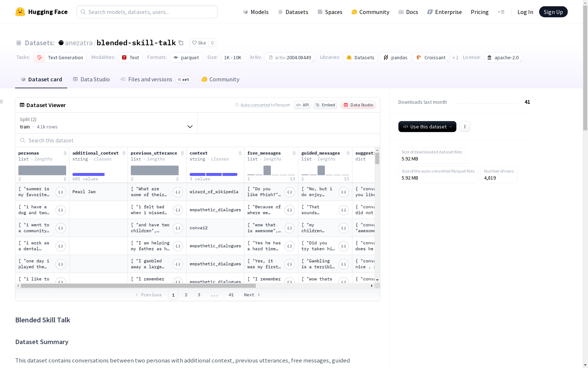
Task: Open Models in the top navigation
Action: tap(256, 12)
